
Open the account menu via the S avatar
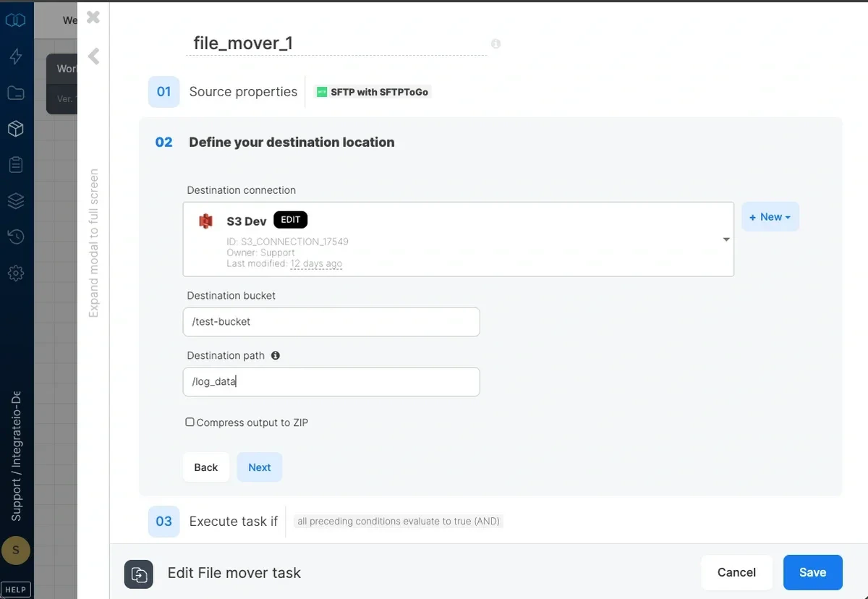[x=16, y=551]
